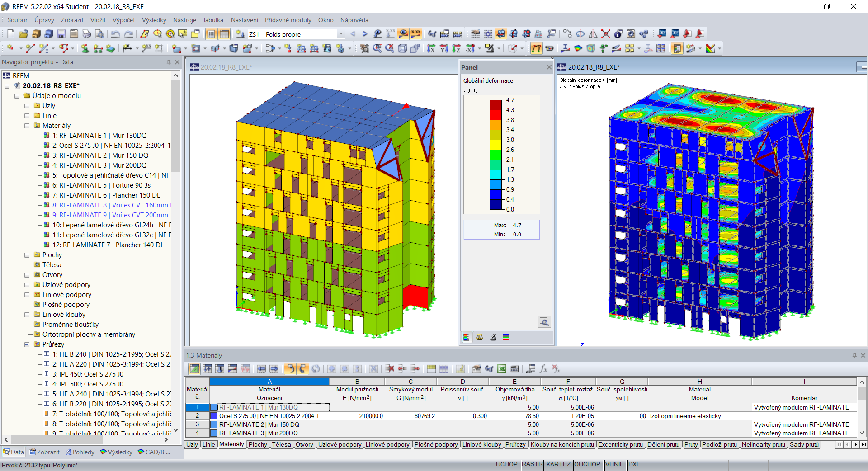This screenshot has height=471, width=868.
Task: Pin the project navigator panel
Action: pos(169,62)
